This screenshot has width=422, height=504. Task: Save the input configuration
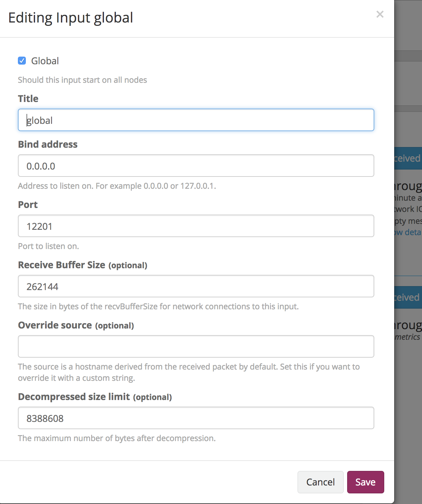point(366,482)
